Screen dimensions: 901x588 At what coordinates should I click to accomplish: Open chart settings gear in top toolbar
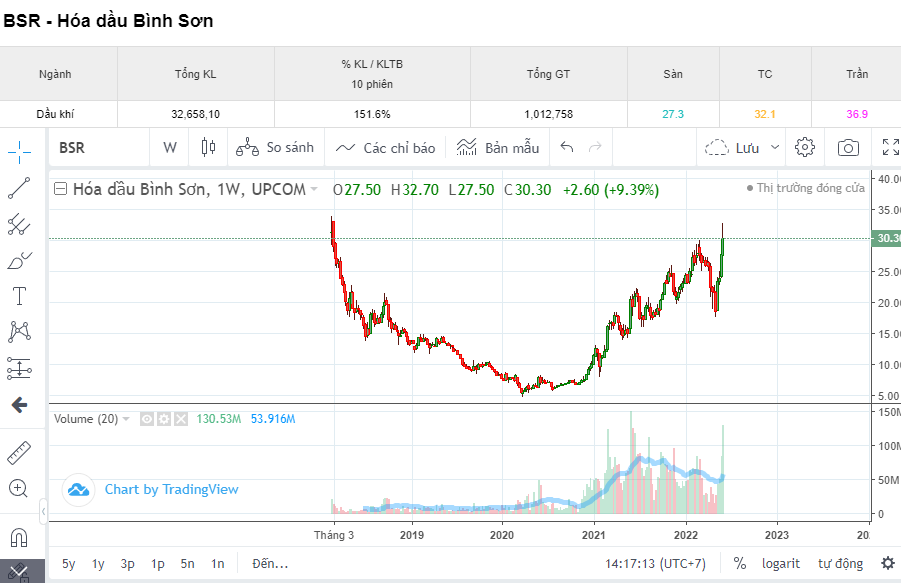[x=805, y=148]
